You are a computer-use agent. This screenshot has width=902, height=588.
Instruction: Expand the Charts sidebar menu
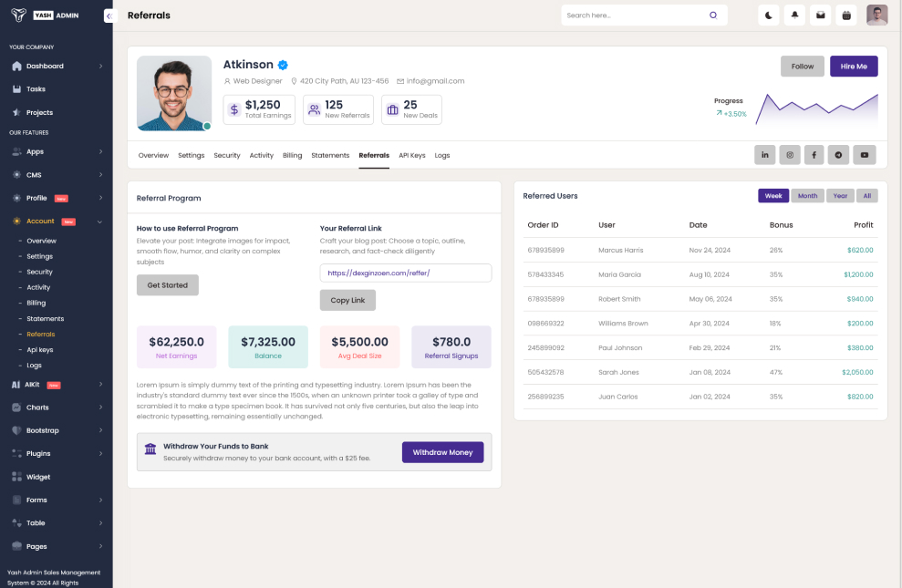[x=57, y=407]
